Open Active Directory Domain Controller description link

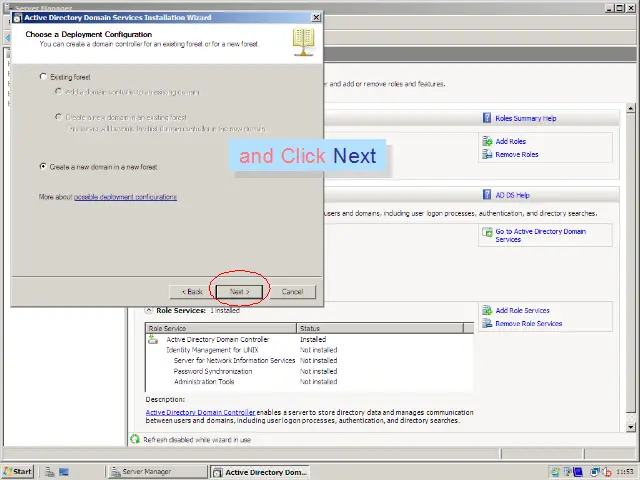point(200,412)
